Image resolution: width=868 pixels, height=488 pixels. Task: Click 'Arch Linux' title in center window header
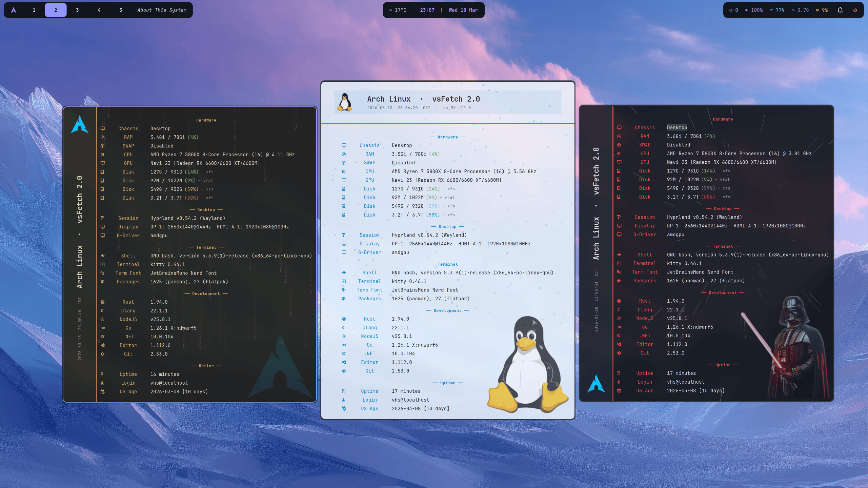(x=388, y=99)
